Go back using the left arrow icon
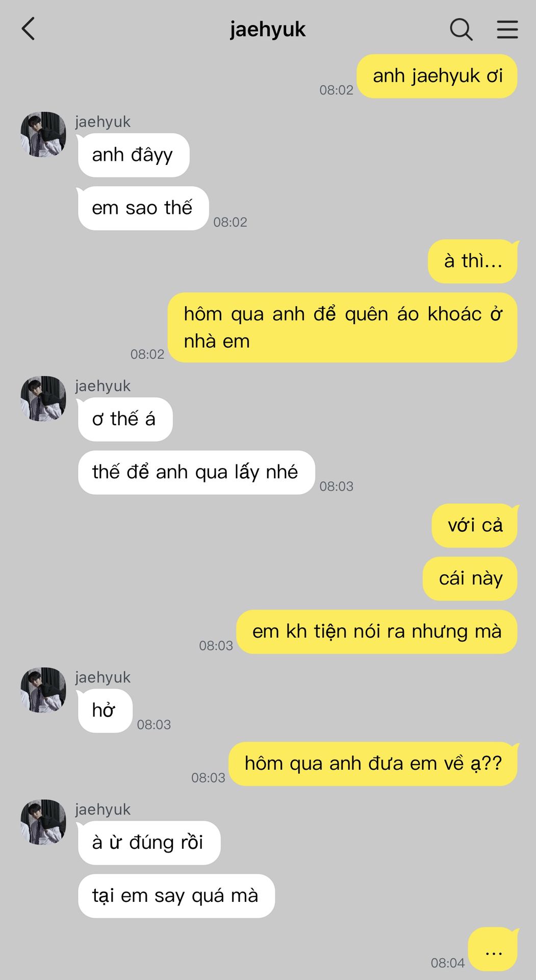This screenshot has height=980, width=536. pos(29,29)
